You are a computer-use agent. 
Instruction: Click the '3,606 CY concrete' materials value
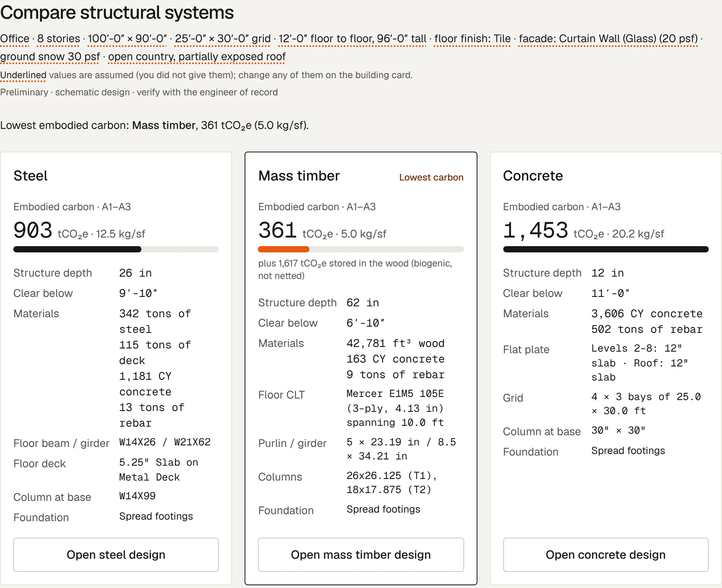(x=647, y=314)
